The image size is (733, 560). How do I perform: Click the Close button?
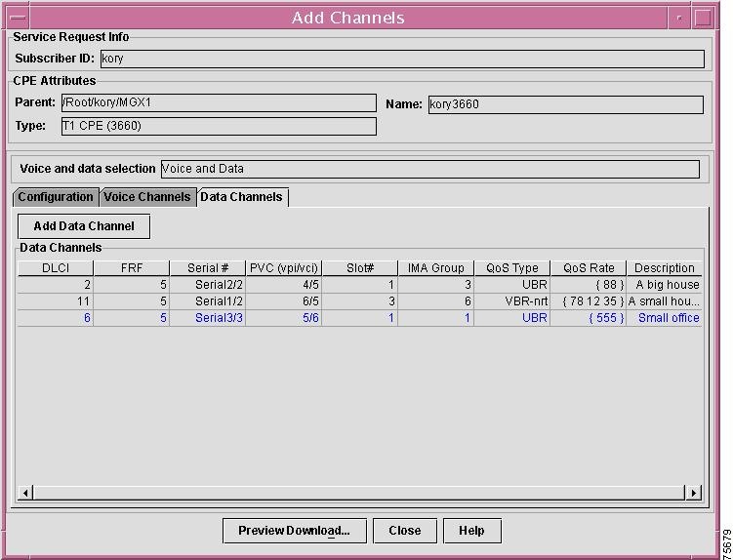pyautogui.click(x=404, y=531)
